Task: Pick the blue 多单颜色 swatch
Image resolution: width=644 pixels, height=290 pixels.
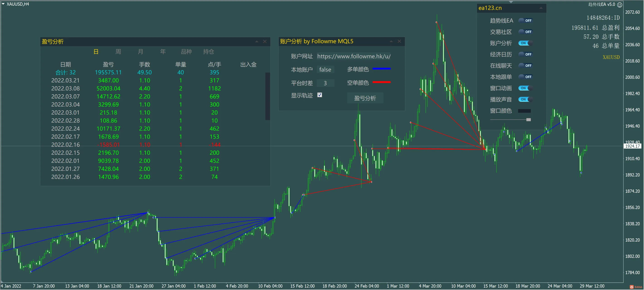Action: click(x=382, y=69)
